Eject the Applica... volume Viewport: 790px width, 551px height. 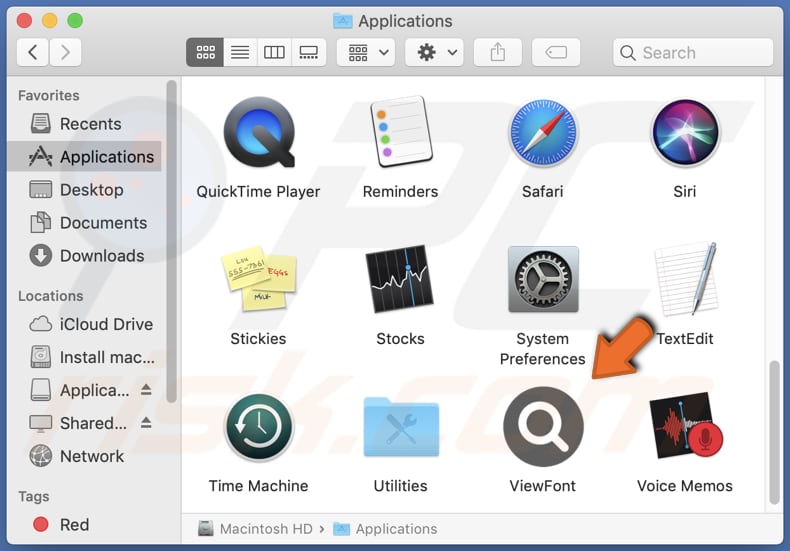[x=146, y=389]
